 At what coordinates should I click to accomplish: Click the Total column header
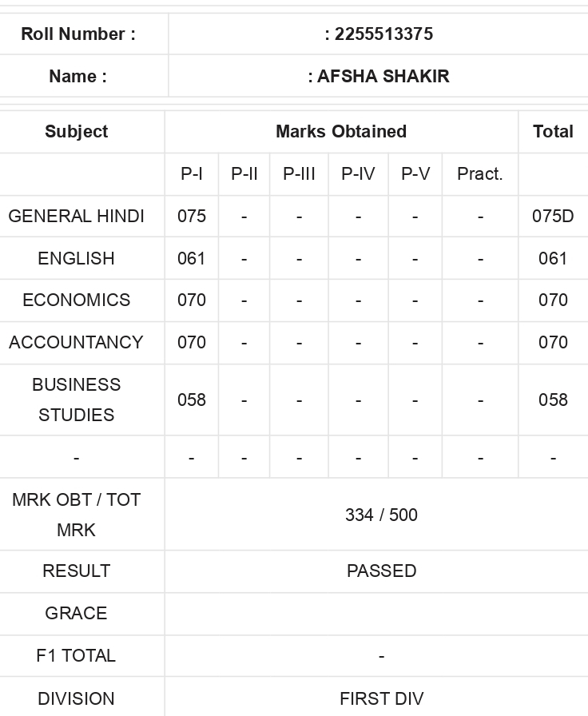[x=553, y=132]
